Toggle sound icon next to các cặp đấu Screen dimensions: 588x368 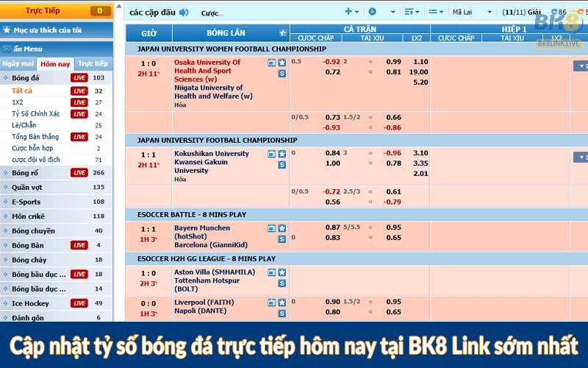(184, 13)
